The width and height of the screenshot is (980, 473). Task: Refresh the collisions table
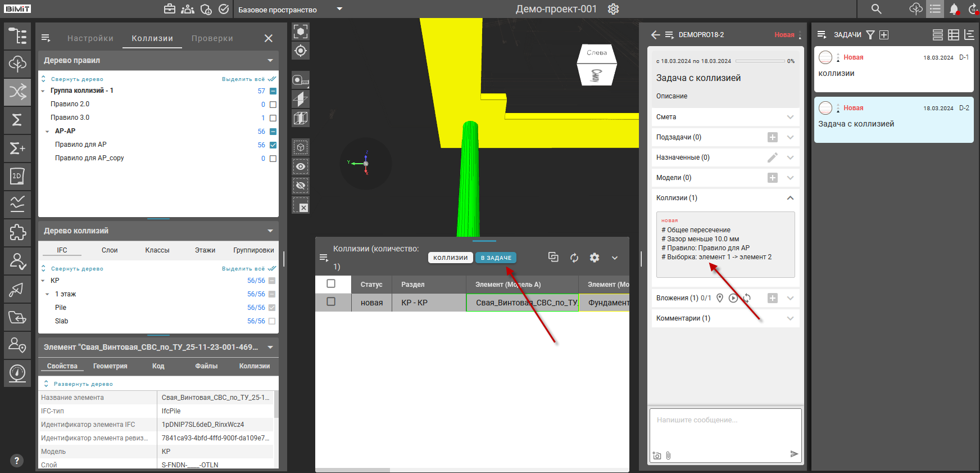click(x=574, y=258)
